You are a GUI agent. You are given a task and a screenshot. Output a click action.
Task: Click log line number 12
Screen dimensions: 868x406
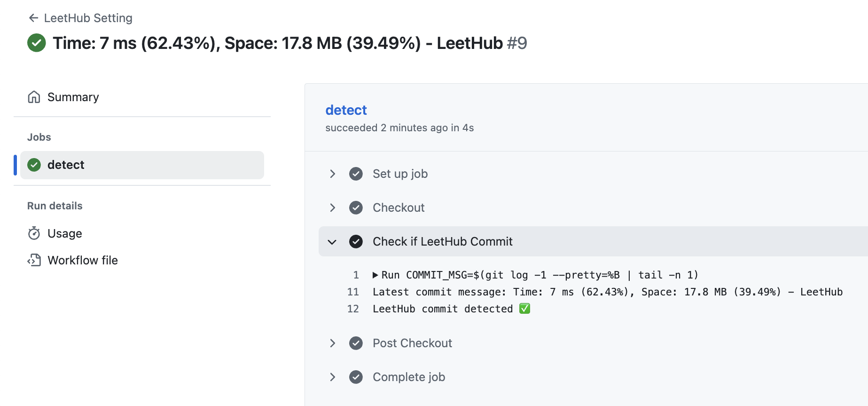click(x=353, y=309)
